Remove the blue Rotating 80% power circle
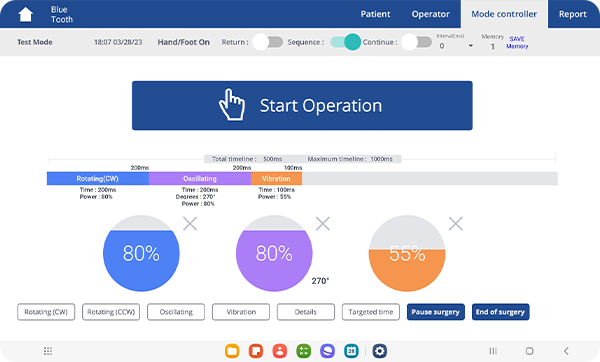This screenshot has width=600, height=362. click(x=190, y=224)
